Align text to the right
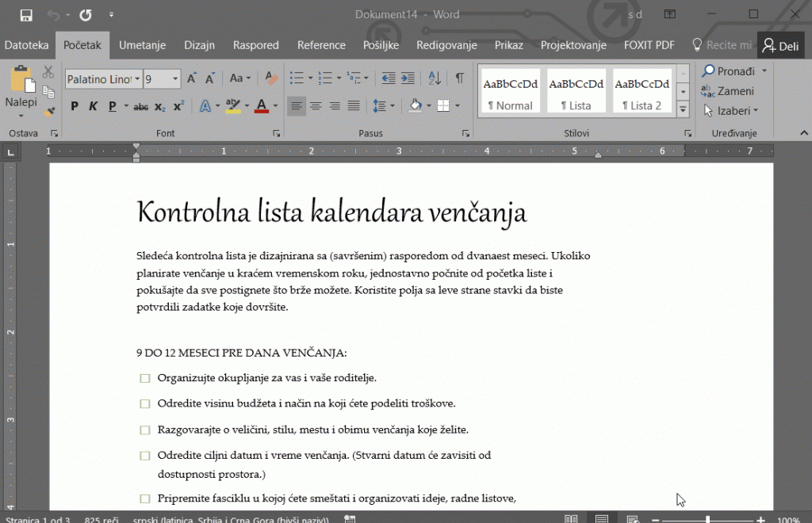The width and height of the screenshot is (812, 523). point(335,106)
